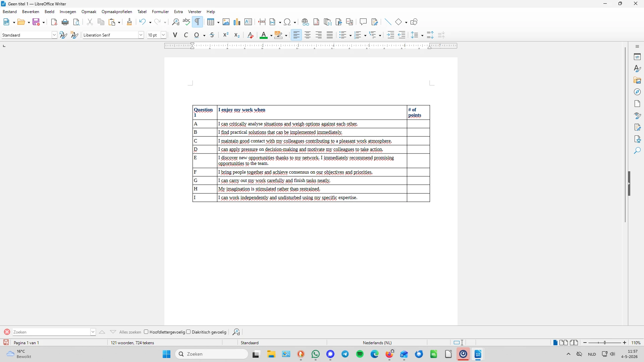Open the sidebar Properties panel
This screenshot has height=362, width=644.
click(637, 57)
